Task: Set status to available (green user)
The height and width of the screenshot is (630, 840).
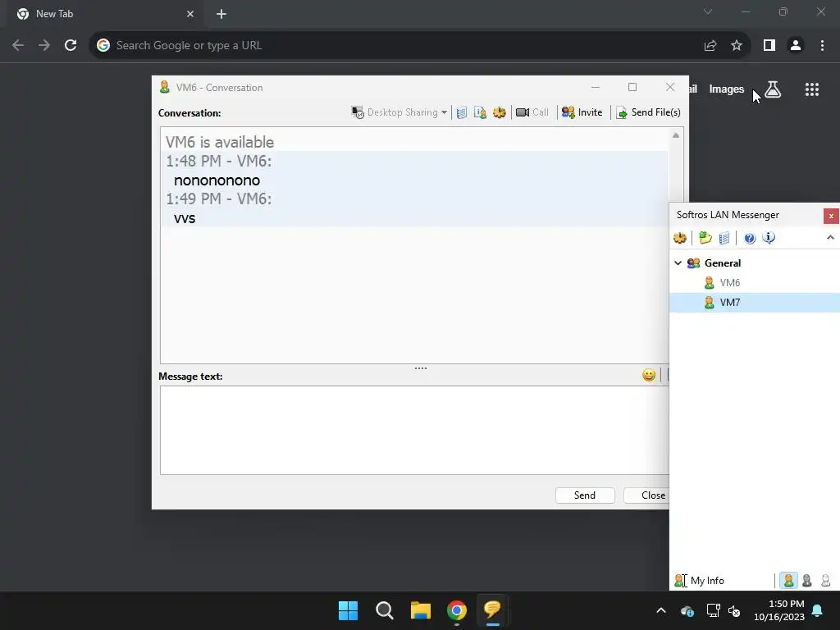Action: [788, 581]
